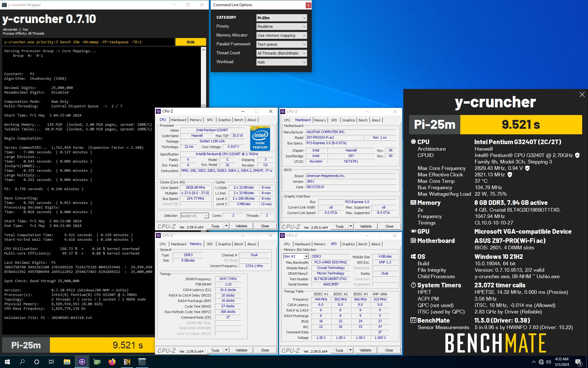Switch to Mainboard tab in top-left CPU-Z
Viewport: 588px width, 368px height.
click(x=179, y=120)
